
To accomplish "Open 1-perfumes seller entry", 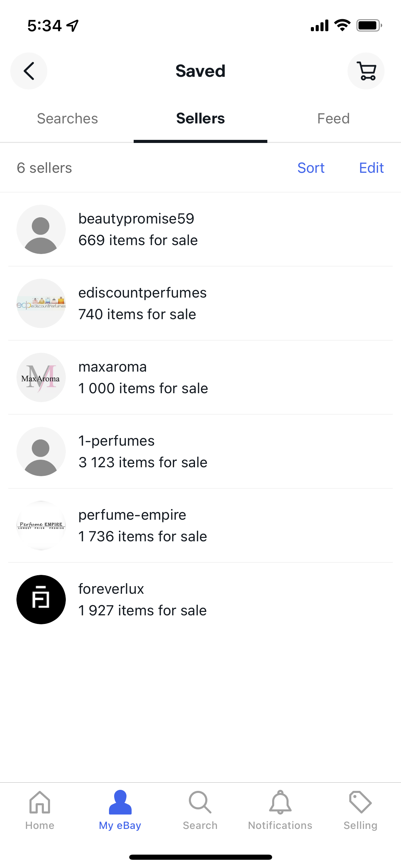I will point(143,451).
